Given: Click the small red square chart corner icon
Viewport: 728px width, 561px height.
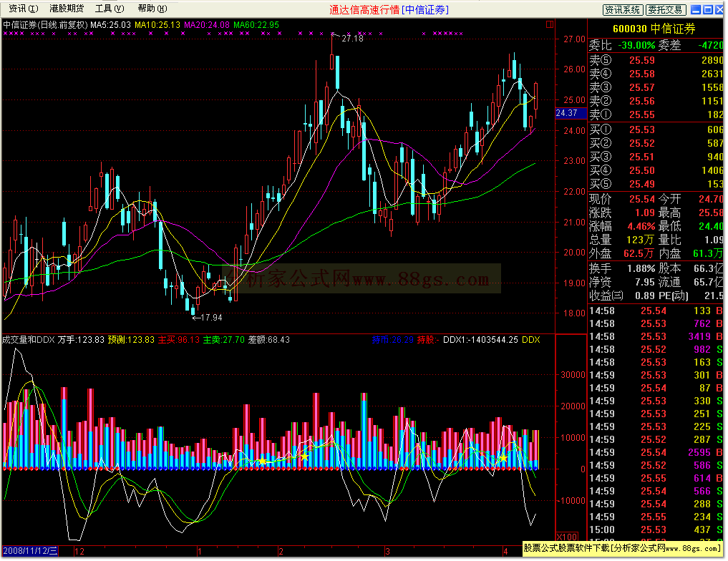Looking at the screenshot, I should pos(550,24).
